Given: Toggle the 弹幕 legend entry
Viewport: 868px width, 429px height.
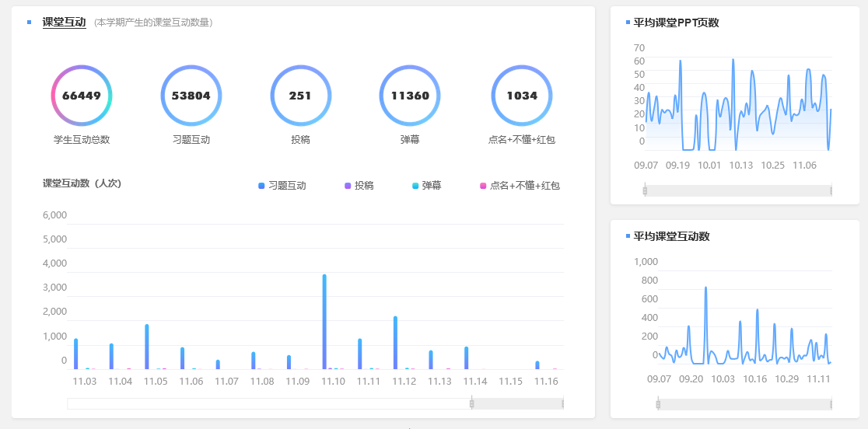Looking at the screenshot, I should tap(426, 186).
